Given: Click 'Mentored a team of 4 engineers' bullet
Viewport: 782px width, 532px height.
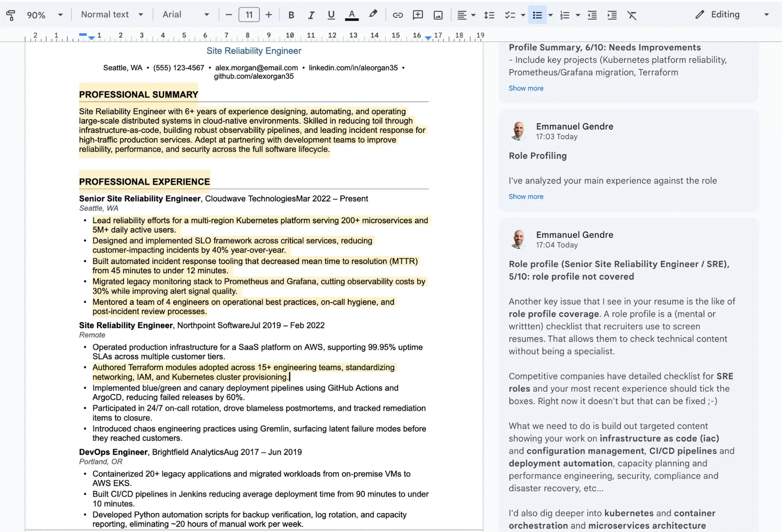Looking at the screenshot, I should [243, 307].
